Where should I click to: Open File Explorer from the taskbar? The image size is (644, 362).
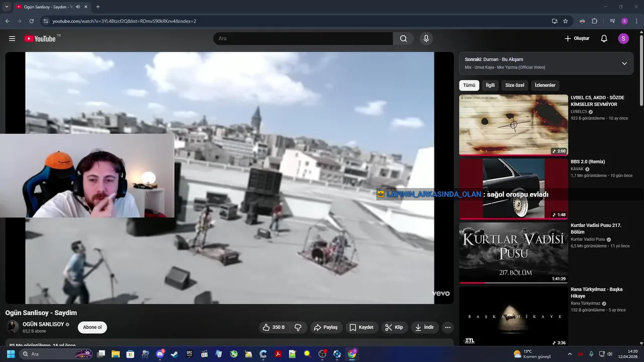point(115,354)
